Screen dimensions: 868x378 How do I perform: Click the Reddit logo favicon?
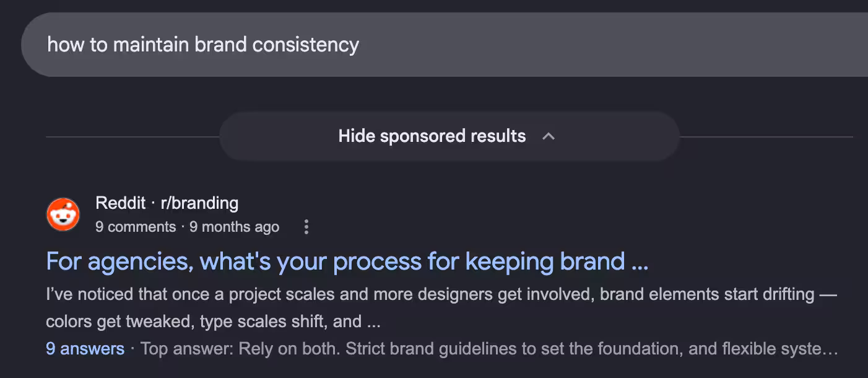click(x=63, y=215)
